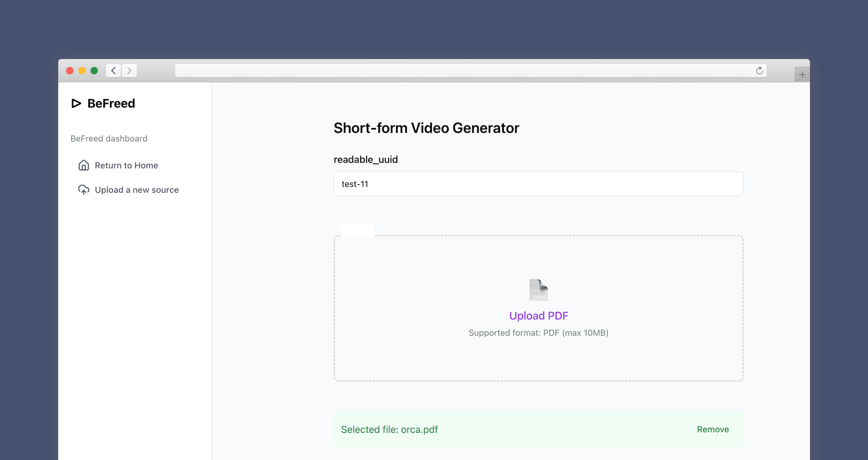The image size is (868, 460).
Task: Select Upload a new source menu item
Action: tap(137, 190)
